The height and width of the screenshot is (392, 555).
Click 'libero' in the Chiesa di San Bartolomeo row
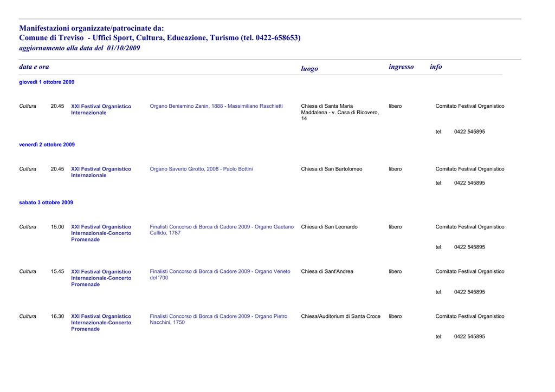click(395, 169)
